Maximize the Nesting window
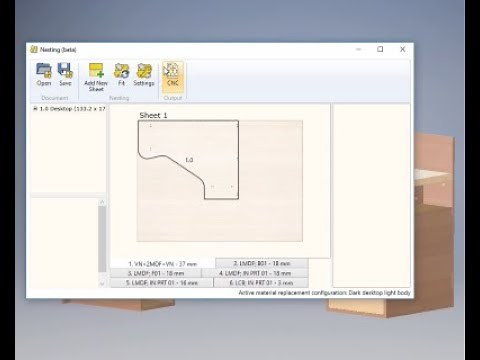Screen dimensions: 480x360 380,49
